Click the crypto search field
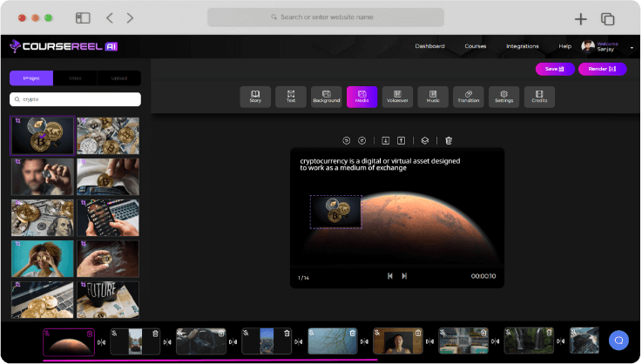 pos(75,99)
